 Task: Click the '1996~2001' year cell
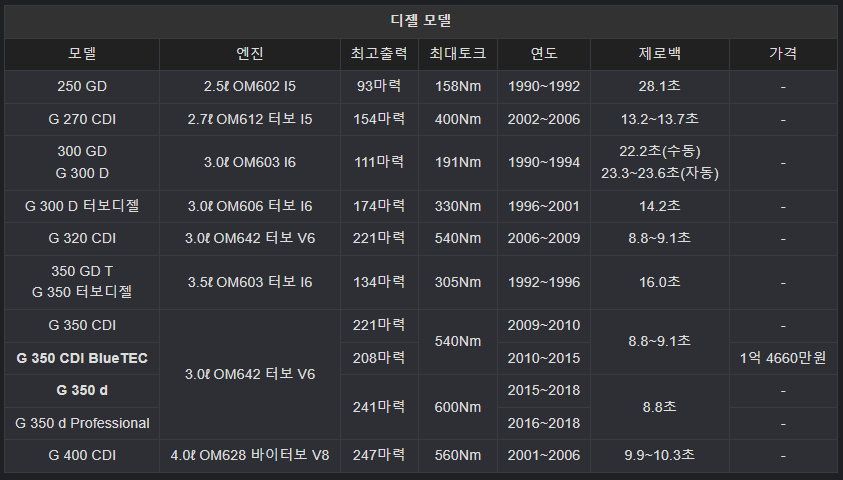(x=544, y=206)
